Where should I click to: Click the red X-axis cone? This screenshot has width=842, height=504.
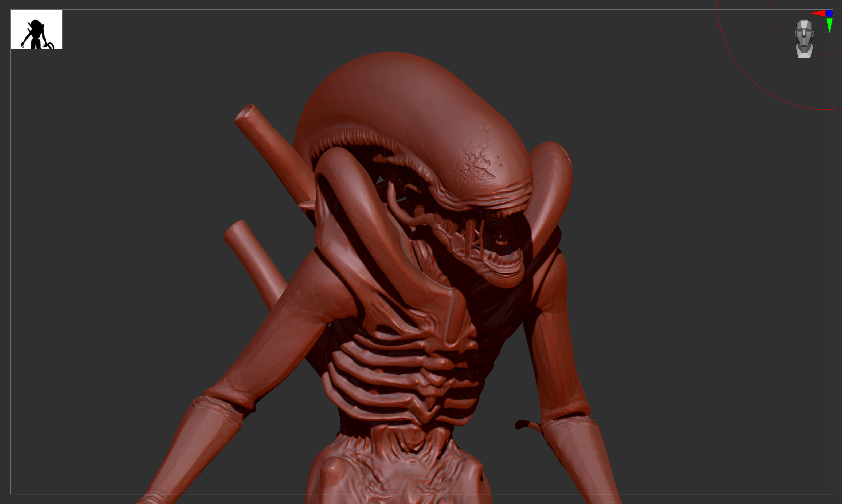click(818, 14)
